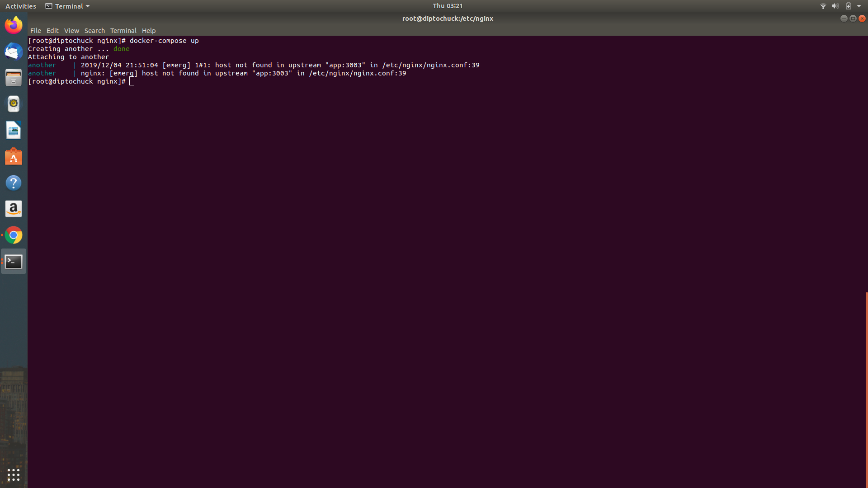Open the Search menu in Terminal
The width and height of the screenshot is (868, 488).
tap(94, 30)
